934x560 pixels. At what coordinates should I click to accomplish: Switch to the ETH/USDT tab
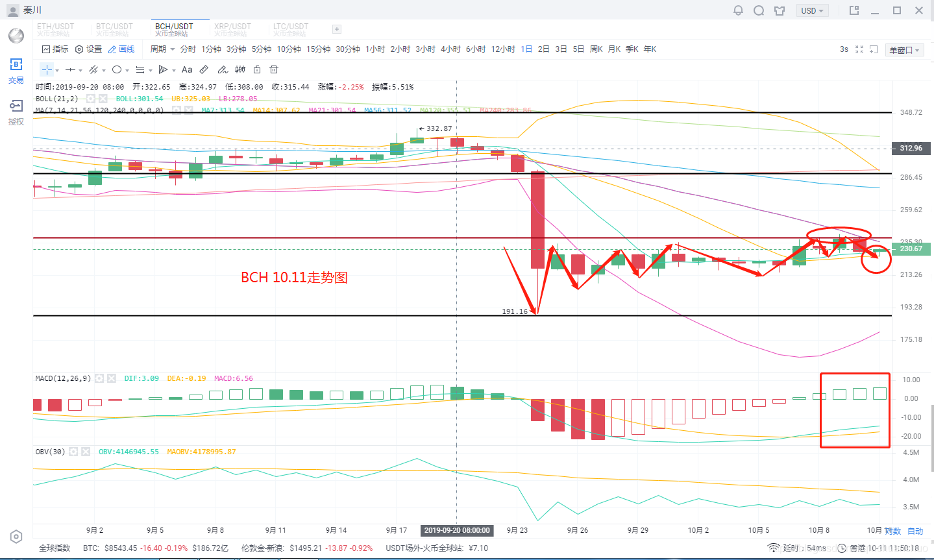56,29
